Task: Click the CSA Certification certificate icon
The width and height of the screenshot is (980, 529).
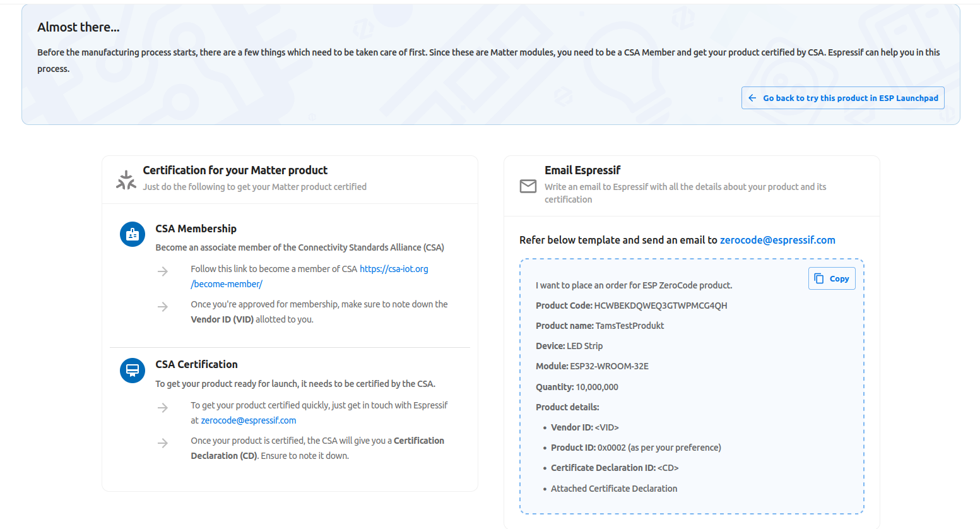Action: pos(133,370)
